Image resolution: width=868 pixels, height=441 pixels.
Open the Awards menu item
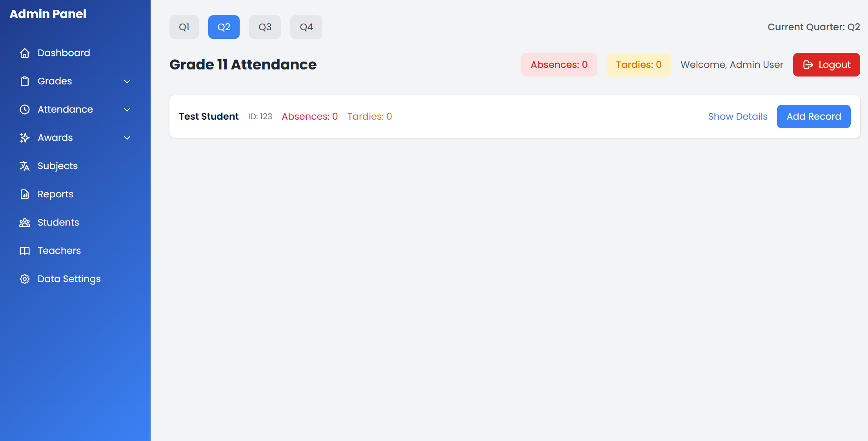point(75,138)
